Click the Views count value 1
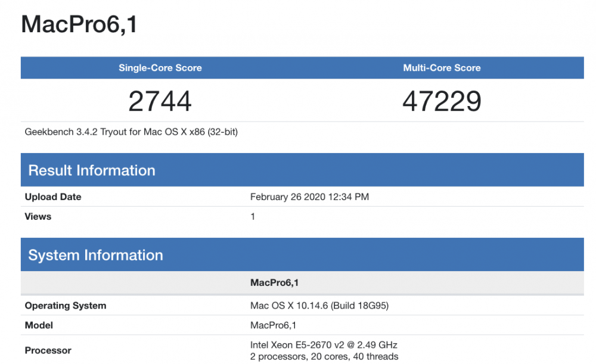Viewport: 596px width, 364px height. [253, 217]
